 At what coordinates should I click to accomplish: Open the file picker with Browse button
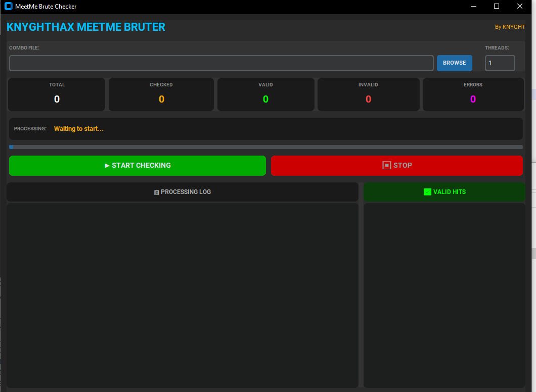pyautogui.click(x=454, y=63)
